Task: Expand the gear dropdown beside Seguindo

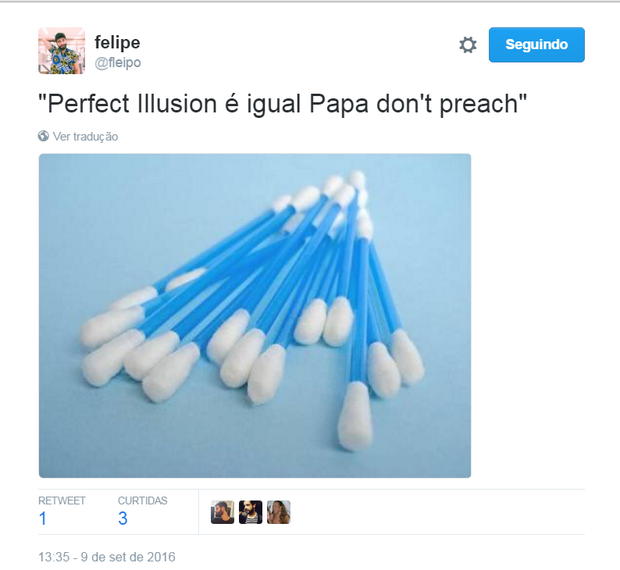Action: click(x=468, y=45)
